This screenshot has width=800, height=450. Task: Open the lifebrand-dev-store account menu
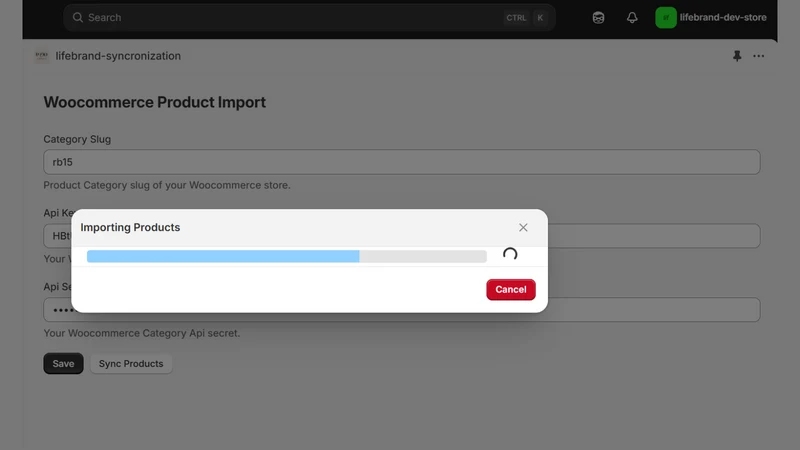pos(711,17)
